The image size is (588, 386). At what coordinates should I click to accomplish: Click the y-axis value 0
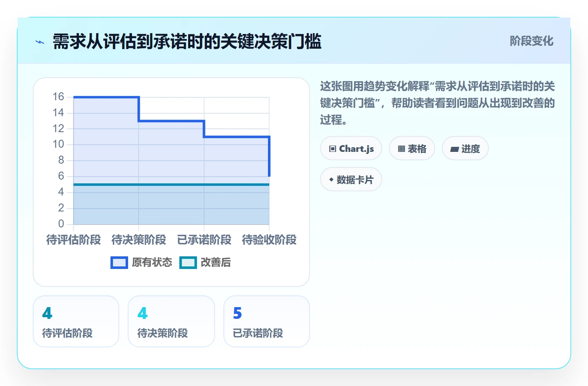click(x=61, y=224)
